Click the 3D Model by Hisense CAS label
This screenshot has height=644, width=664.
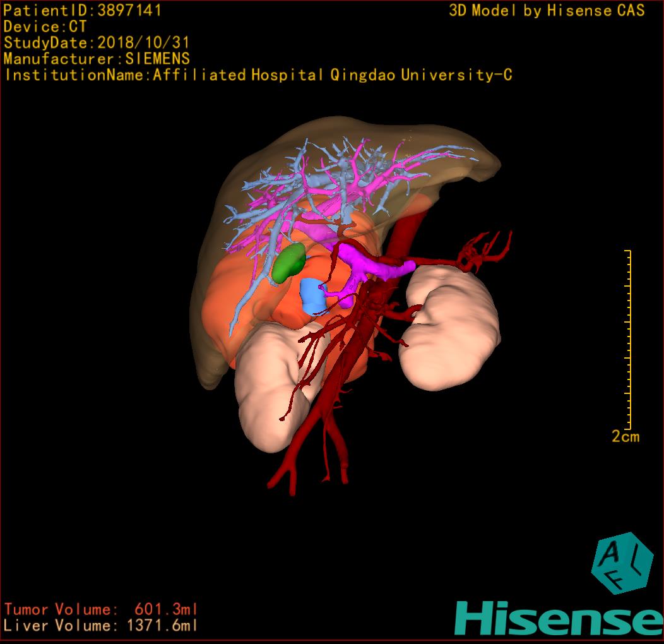pos(547,11)
